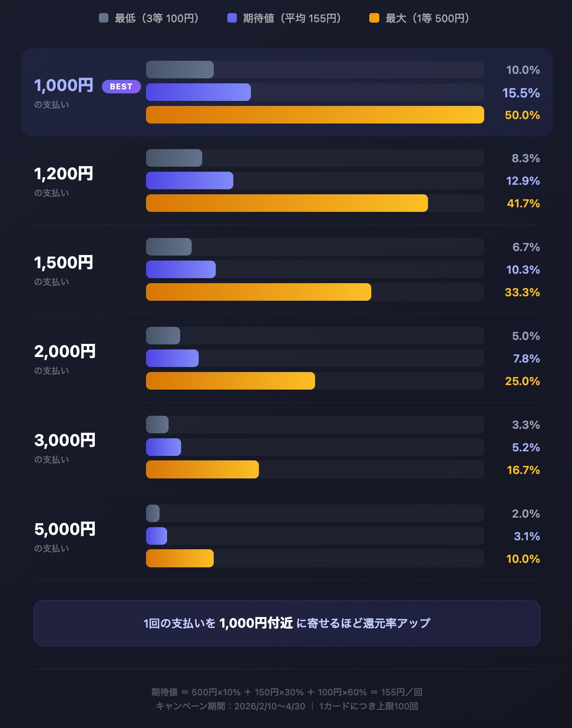Image resolution: width=572 pixels, height=728 pixels.
Task: Click the 期待値 formula footnote text
Action: [287, 692]
